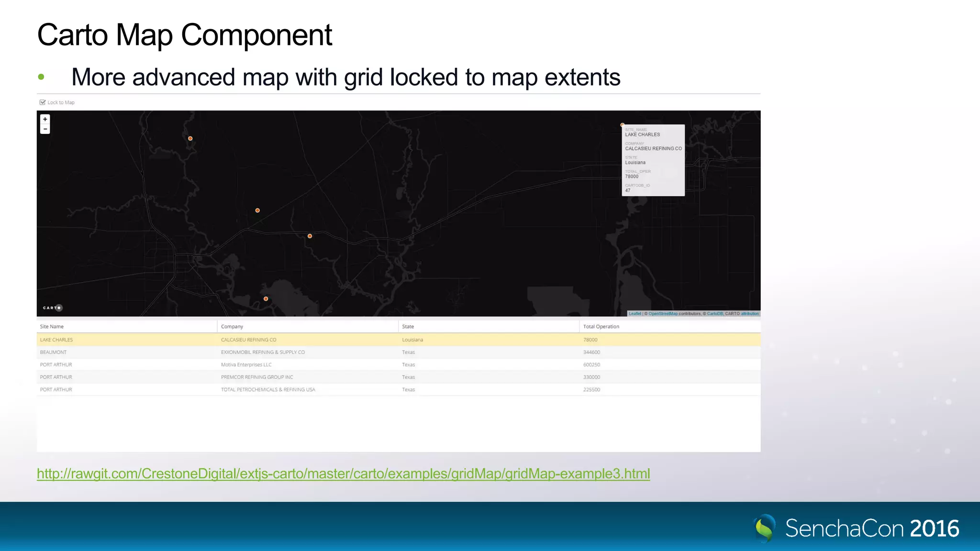Image resolution: width=980 pixels, height=551 pixels.
Task: Click the 225500 total operation value
Action: 591,389
